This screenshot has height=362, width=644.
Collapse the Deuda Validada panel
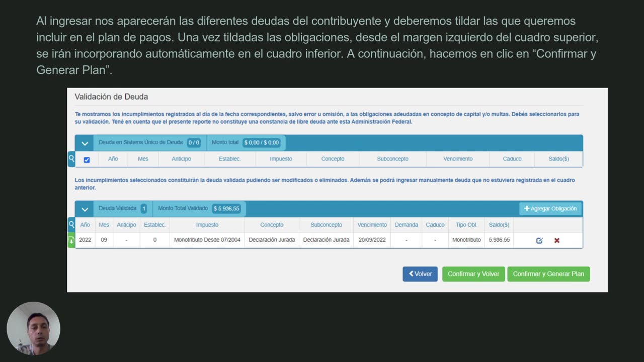[x=85, y=209]
